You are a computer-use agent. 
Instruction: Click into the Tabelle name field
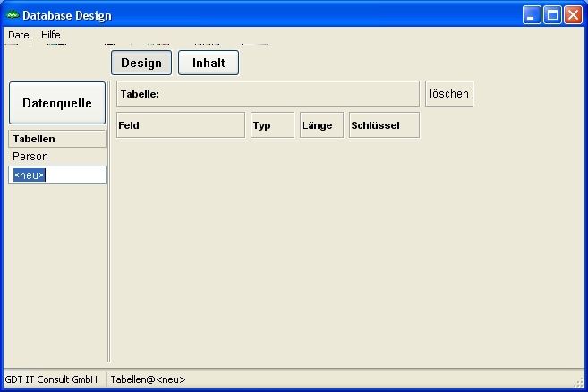point(286,94)
